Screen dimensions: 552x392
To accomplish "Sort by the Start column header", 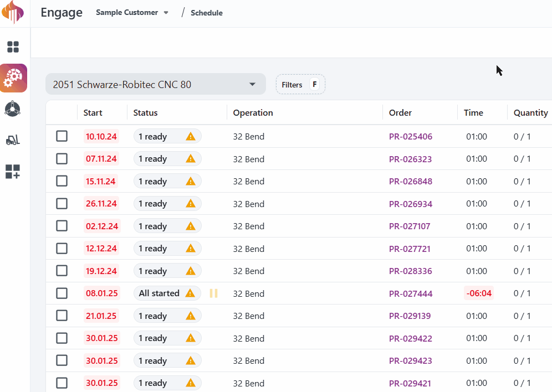I will [x=93, y=113].
